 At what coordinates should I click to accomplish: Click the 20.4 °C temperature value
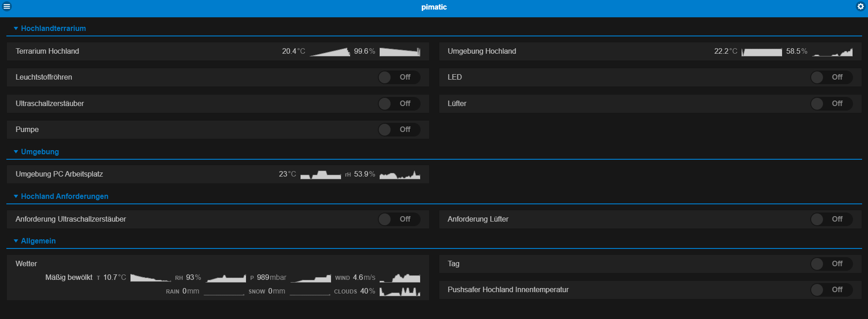293,51
